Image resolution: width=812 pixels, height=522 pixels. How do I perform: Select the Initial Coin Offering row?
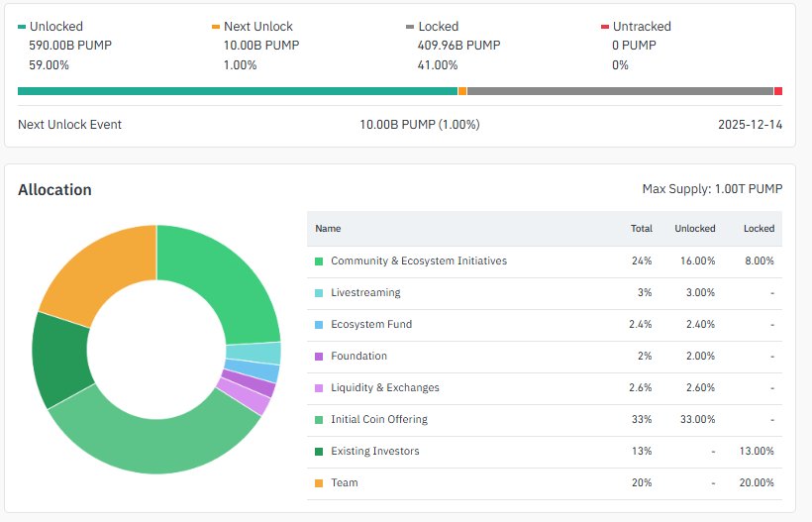point(379,420)
